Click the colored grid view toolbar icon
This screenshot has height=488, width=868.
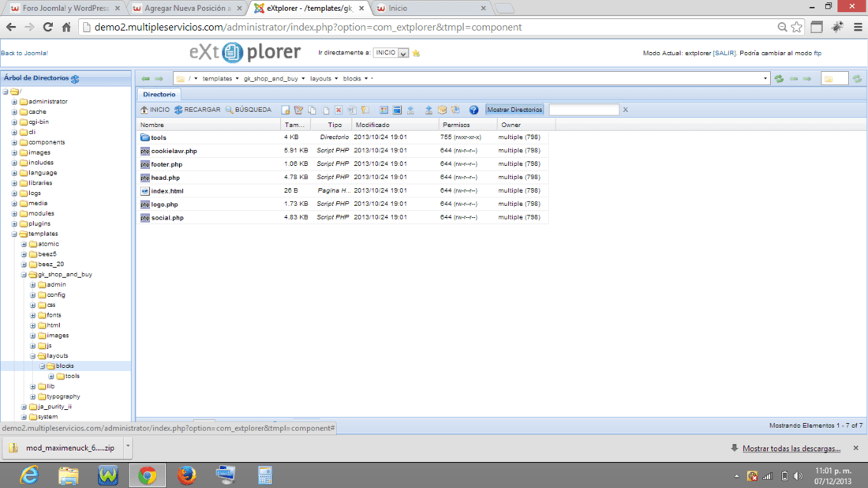383,110
